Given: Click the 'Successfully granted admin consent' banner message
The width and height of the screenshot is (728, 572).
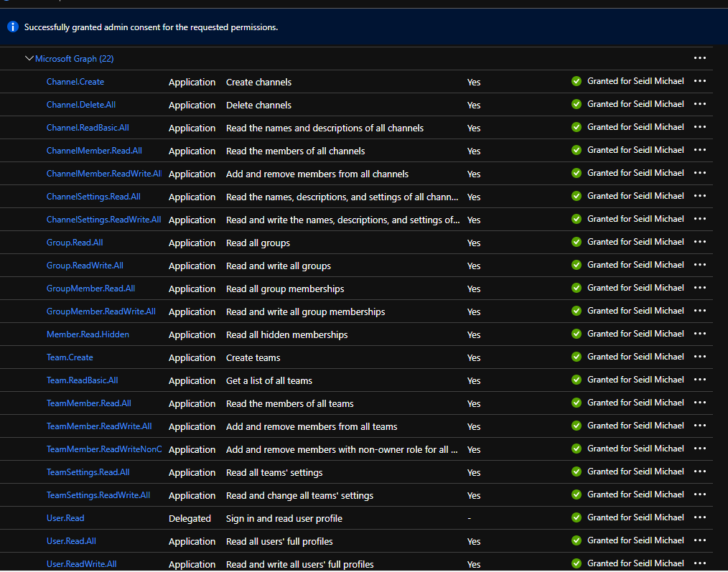Looking at the screenshot, I should (151, 27).
